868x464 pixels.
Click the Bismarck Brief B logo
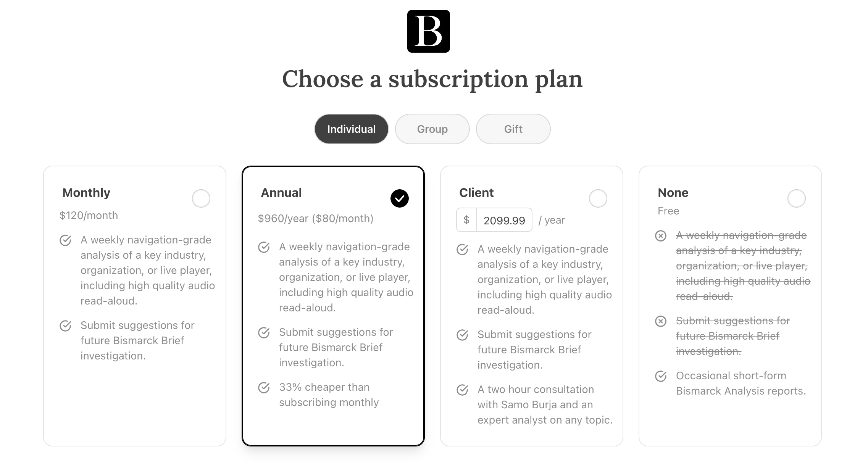[428, 32]
